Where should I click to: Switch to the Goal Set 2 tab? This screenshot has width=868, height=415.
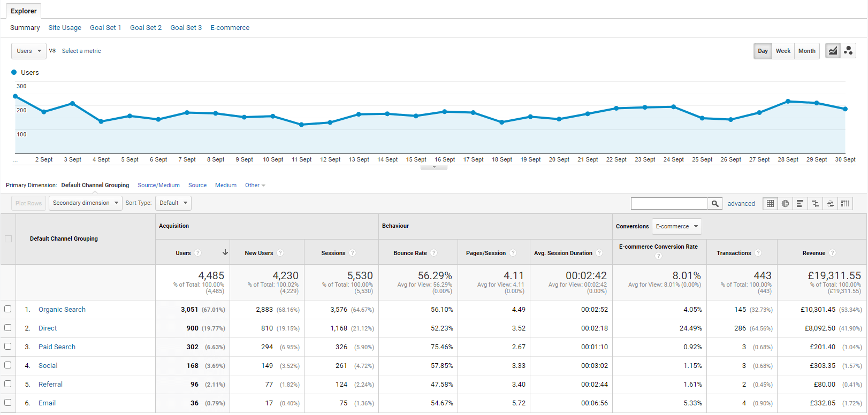pyautogui.click(x=146, y=28)
